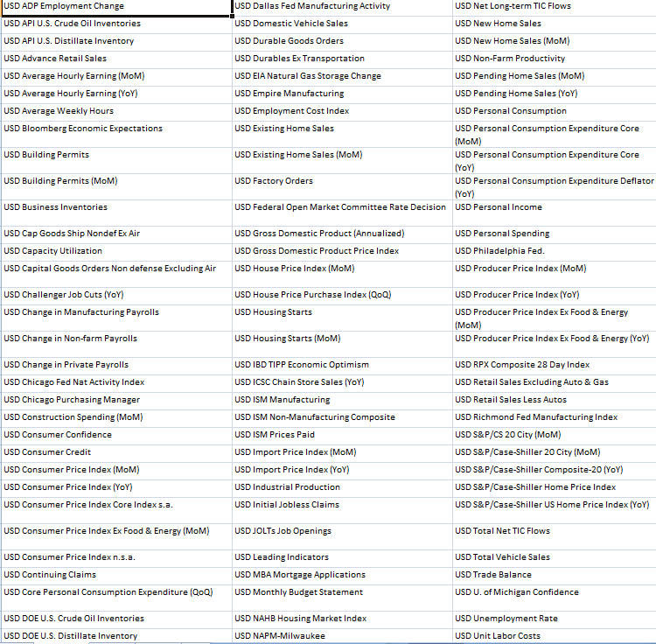Click the USD Philadelphia Fed. cell

coord(555,252)
